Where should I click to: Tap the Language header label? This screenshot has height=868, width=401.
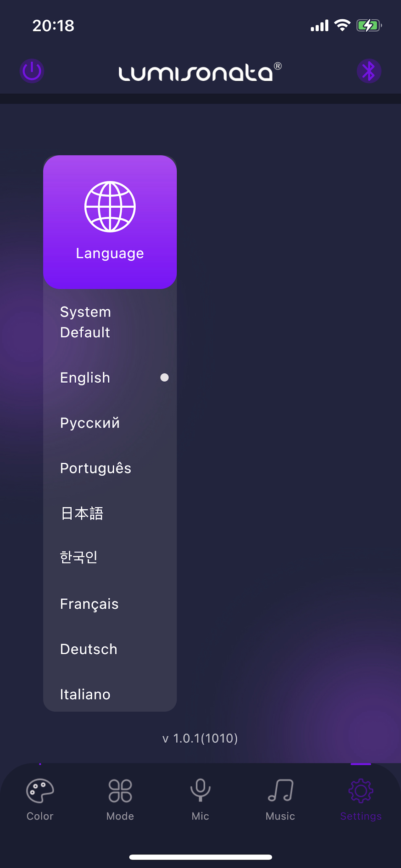(x=110, y=253)
